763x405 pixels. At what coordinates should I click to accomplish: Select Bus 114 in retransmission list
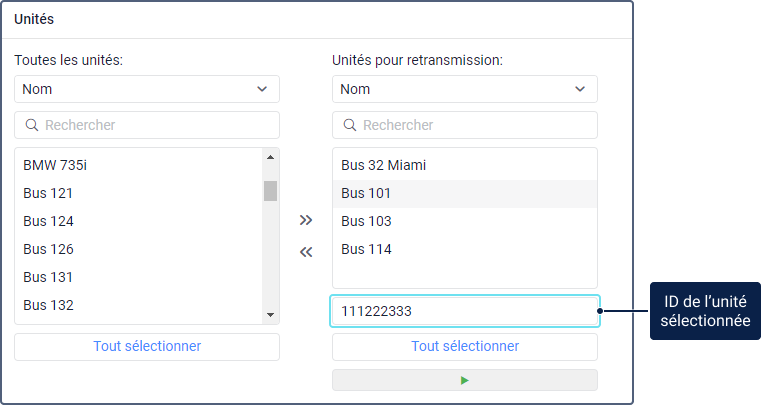pyautogui.click(x=366, y=249)
